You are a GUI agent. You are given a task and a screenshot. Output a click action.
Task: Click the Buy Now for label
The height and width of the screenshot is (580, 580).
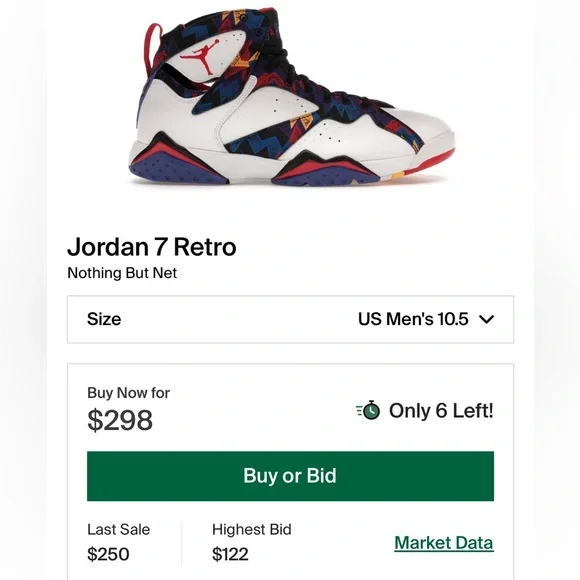[128, 393]
